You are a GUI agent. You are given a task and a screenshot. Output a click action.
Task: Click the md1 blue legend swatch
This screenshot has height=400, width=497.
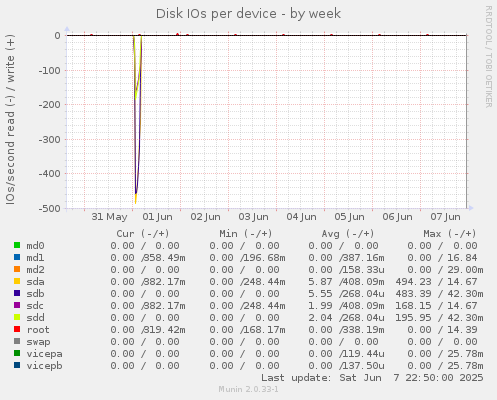point(17,257)
